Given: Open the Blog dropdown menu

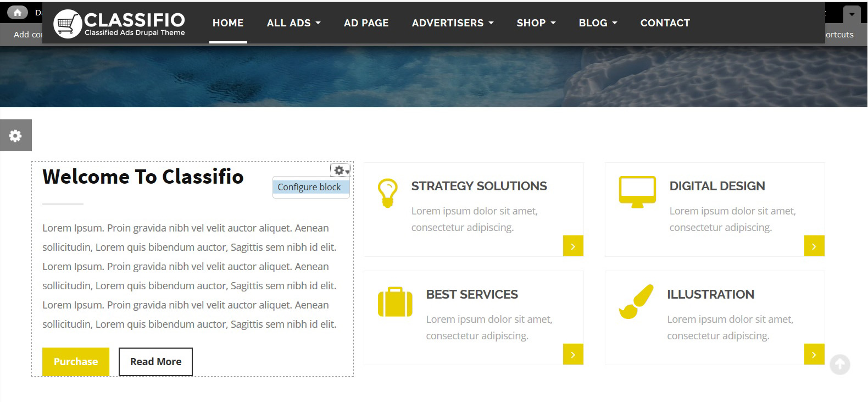Looking at the screenshot, I should click(598, 23).
